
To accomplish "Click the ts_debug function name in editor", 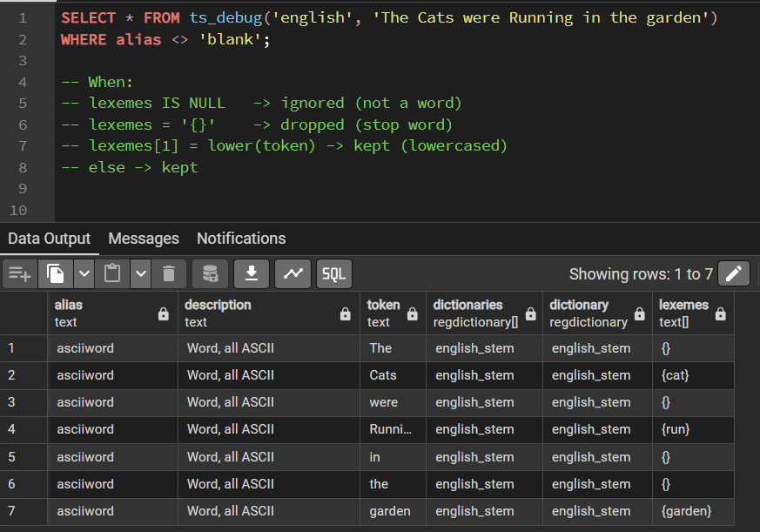I will 225,18.
